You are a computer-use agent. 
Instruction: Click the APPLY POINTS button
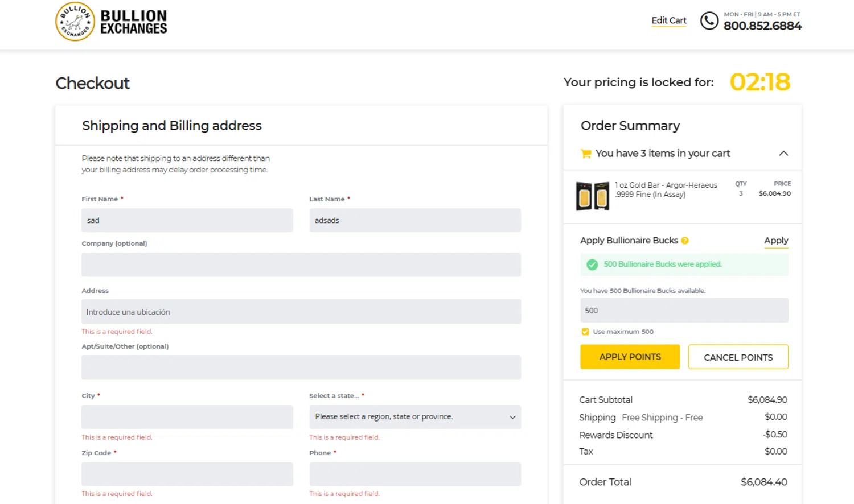pos(630,357)
